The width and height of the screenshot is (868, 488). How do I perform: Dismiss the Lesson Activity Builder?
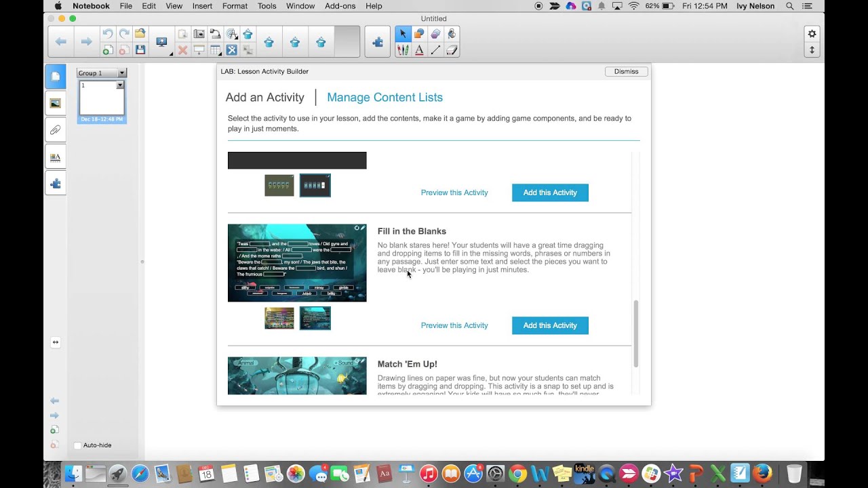626,71
